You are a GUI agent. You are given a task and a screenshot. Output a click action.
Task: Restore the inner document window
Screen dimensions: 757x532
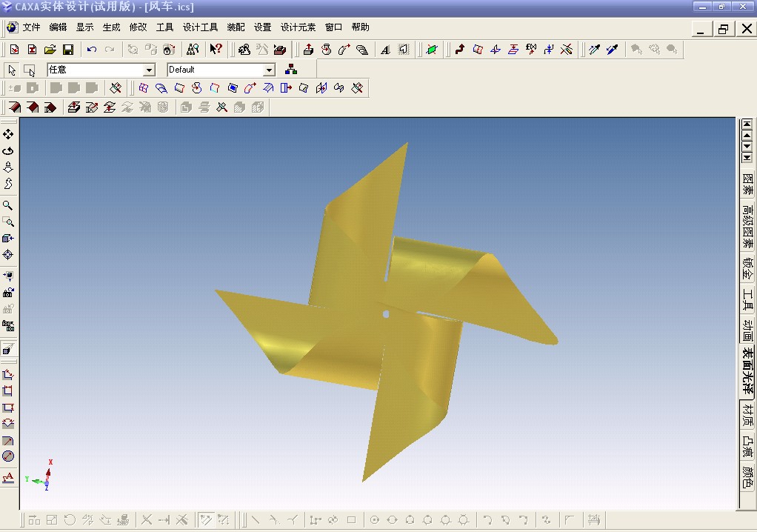click(x=723, y=29)
